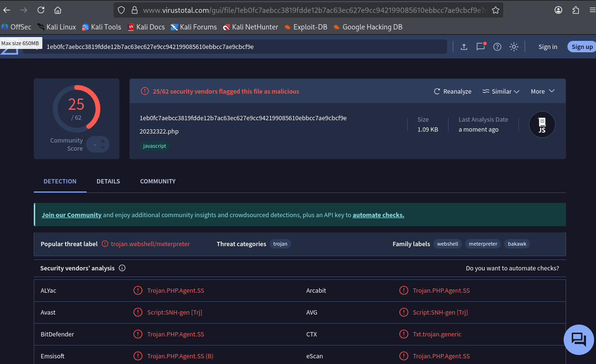Click the alert icon beside popular threat label
Screen dimensions: 596x364
(105, 244)
